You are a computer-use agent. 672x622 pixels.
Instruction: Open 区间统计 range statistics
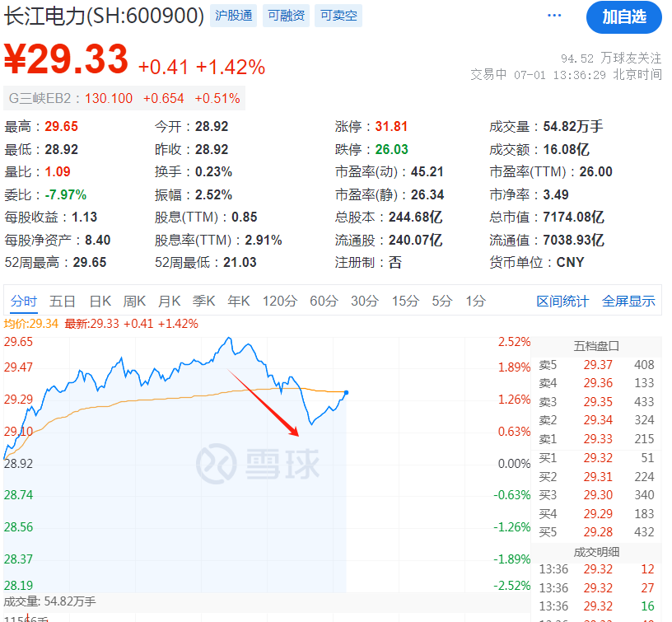point(562,301)
